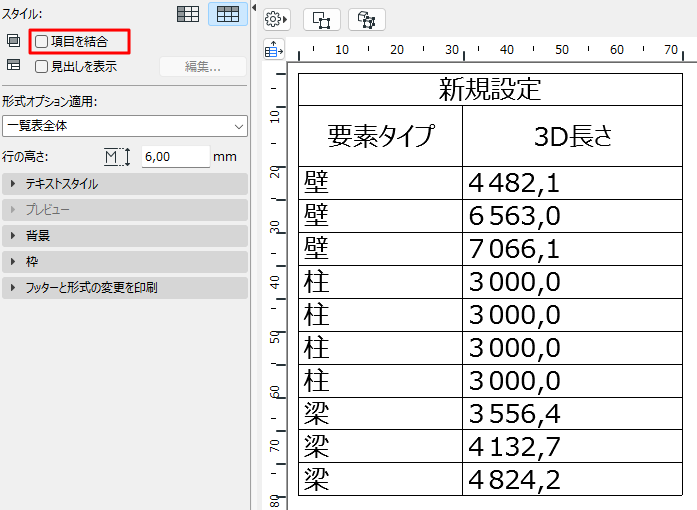Click the cell 4 824,2
The height and width of the screenshot is (510, 697).
point(573,479)
